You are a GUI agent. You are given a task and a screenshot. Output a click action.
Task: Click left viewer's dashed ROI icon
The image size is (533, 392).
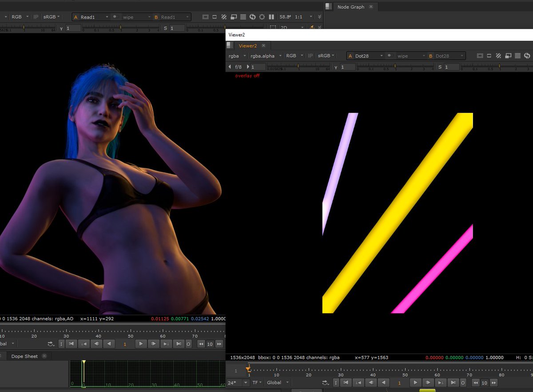click(273, 28)
